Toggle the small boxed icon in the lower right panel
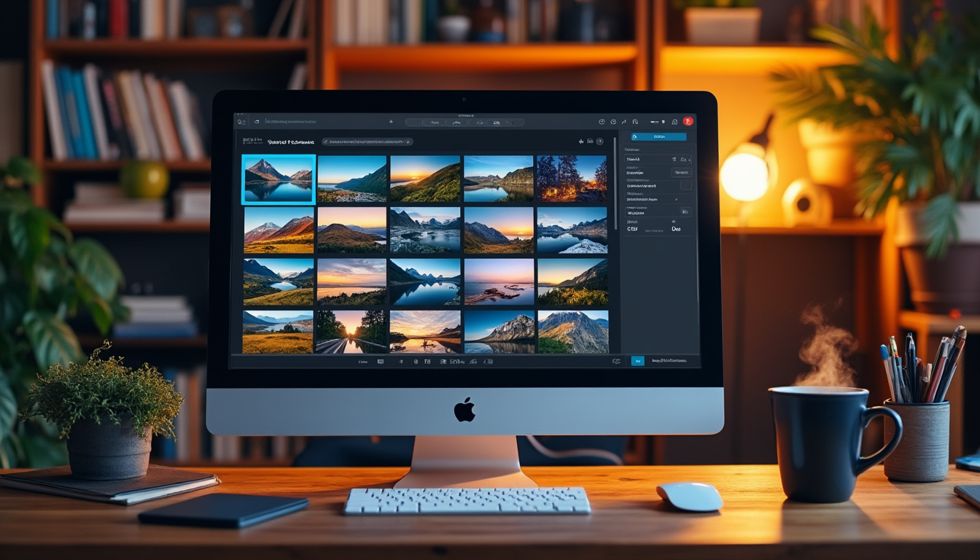This screenshot has height=560, width=980. pos(685,211)
